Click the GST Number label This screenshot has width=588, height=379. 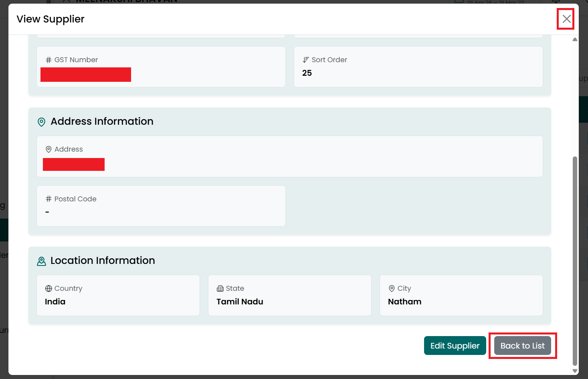click(x=76, y=60)
